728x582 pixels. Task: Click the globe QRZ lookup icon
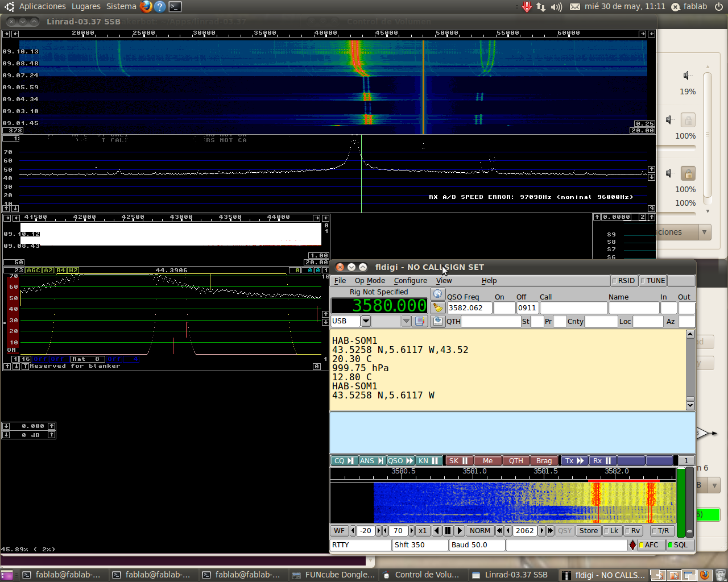[437, 294]
